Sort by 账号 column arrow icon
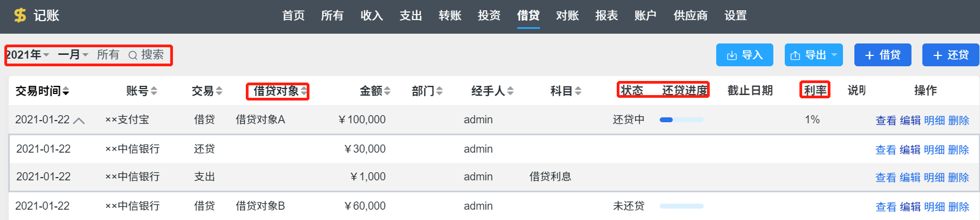This screenshot has height=220, width=980. coord(154,91)
